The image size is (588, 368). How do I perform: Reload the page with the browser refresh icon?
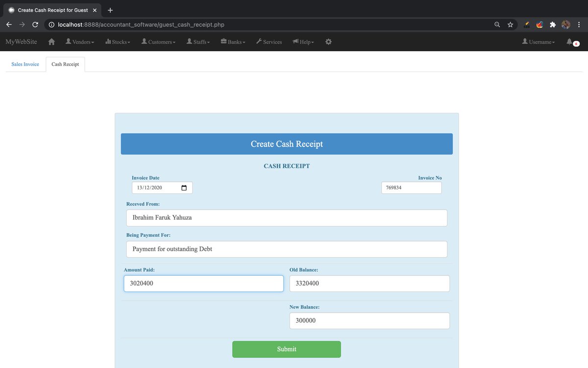coord(34,24)
